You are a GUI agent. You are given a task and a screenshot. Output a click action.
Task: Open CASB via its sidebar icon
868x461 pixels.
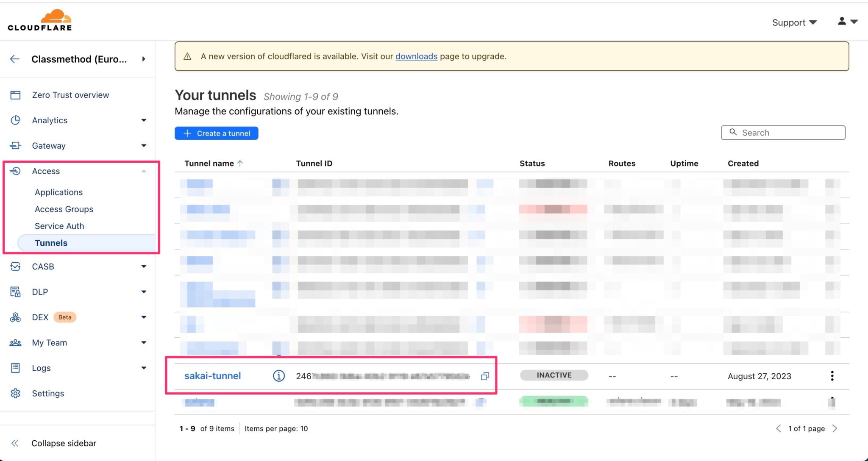click(x=16, y=267)
